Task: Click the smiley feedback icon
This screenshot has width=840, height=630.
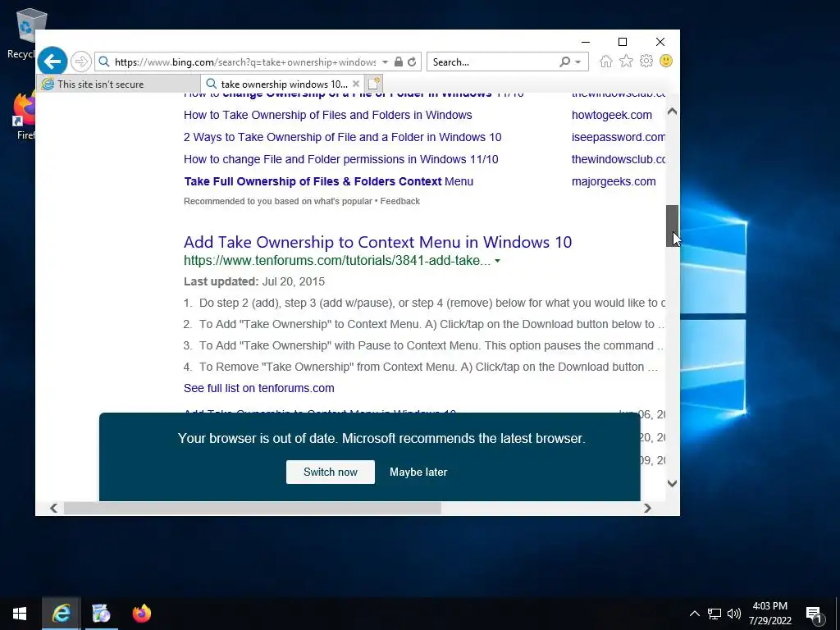Action: tap(666, 61)
